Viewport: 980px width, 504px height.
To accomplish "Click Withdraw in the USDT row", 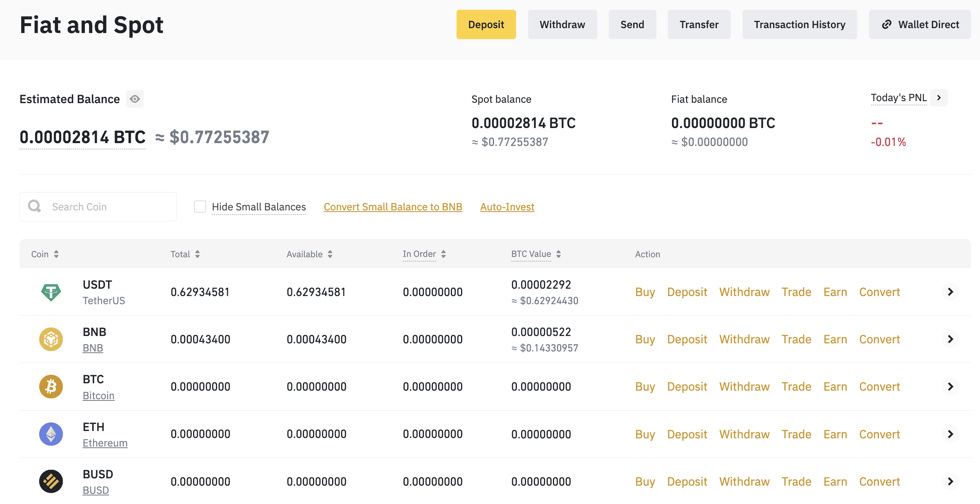I will (x=744, y=292).
